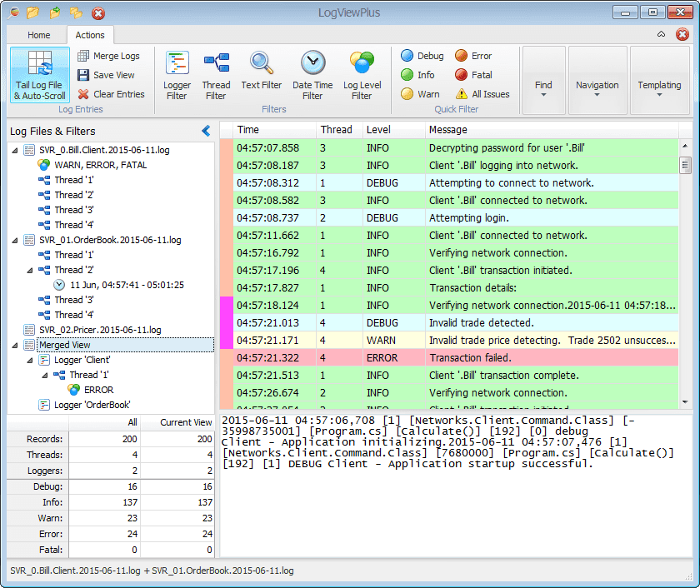Open the Text Filter

tap(261, 71)
